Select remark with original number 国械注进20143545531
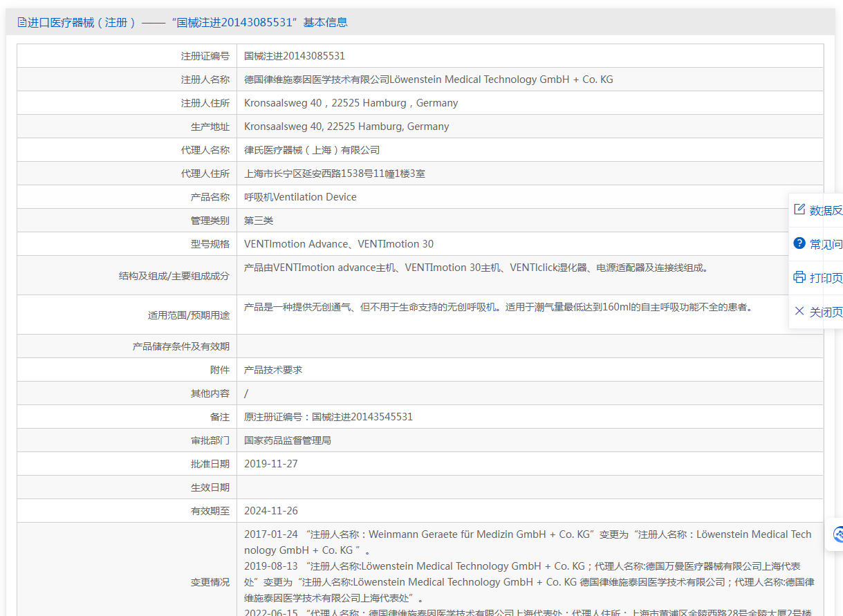Screen dimensions: 843x616 (x=328, y=417)
